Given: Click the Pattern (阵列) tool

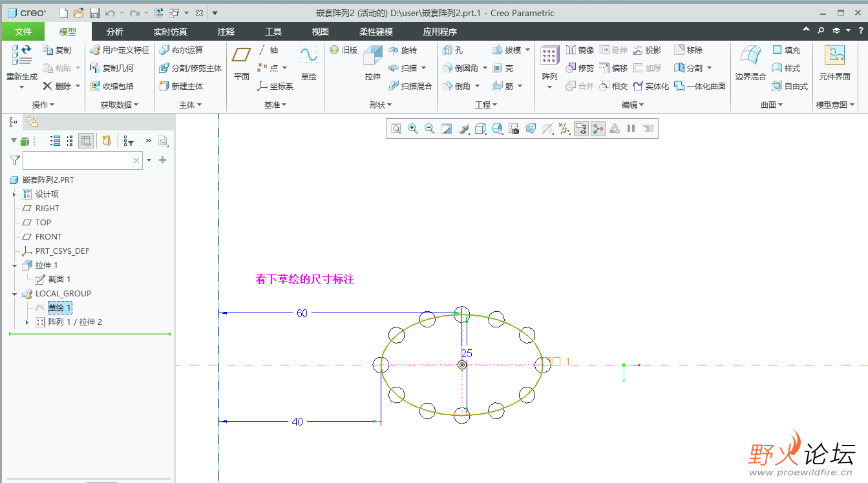Looking at the screenshot, I should click(x=549, y=63).
